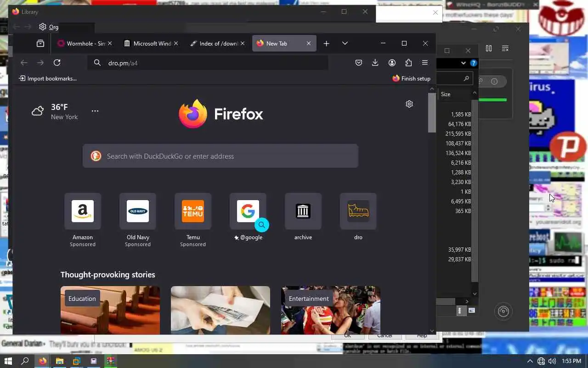Click the blue help icon in Explorer window
Viewport: 588px width, 368px height.
[x=474, y=63]
